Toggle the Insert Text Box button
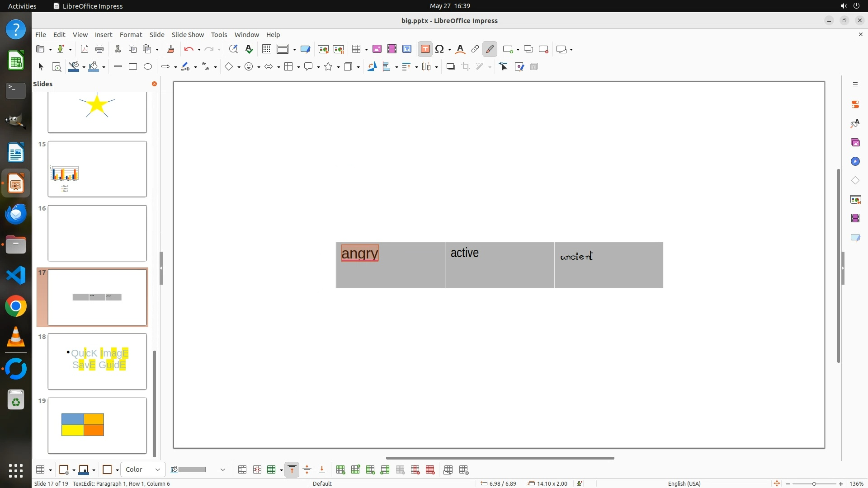The image size is (868, 488). click(x=425, y=49)
